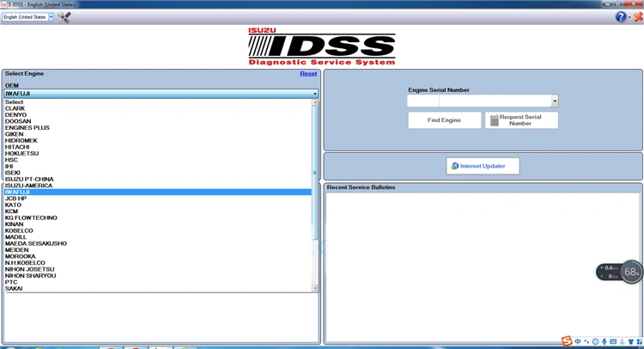Image resolution: width=644 pixels, height=349 pixels.
Task: Expand the dropdown arrow beside Help icon
Action: (629, 17)
